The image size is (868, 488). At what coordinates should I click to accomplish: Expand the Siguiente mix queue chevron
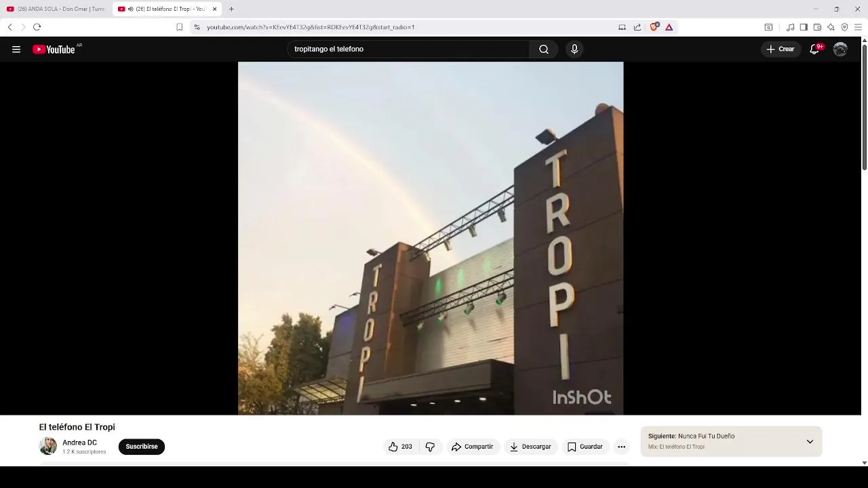tap(810, 441)
